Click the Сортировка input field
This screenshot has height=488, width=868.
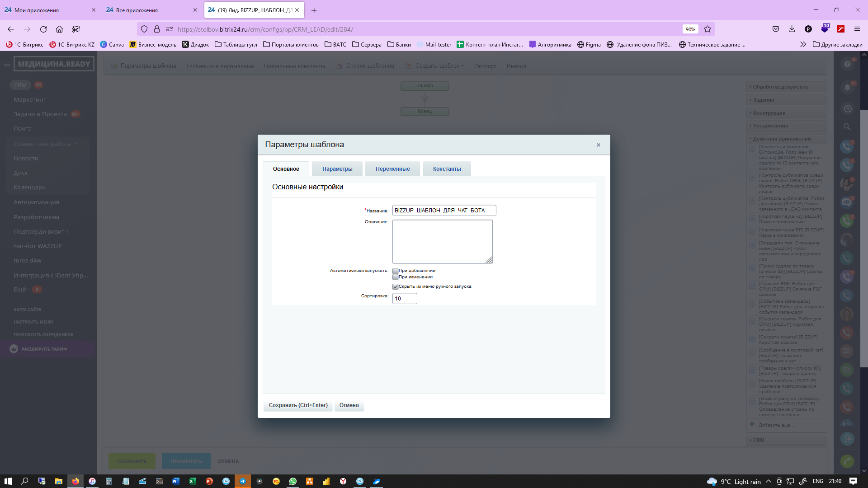(404, 299)
